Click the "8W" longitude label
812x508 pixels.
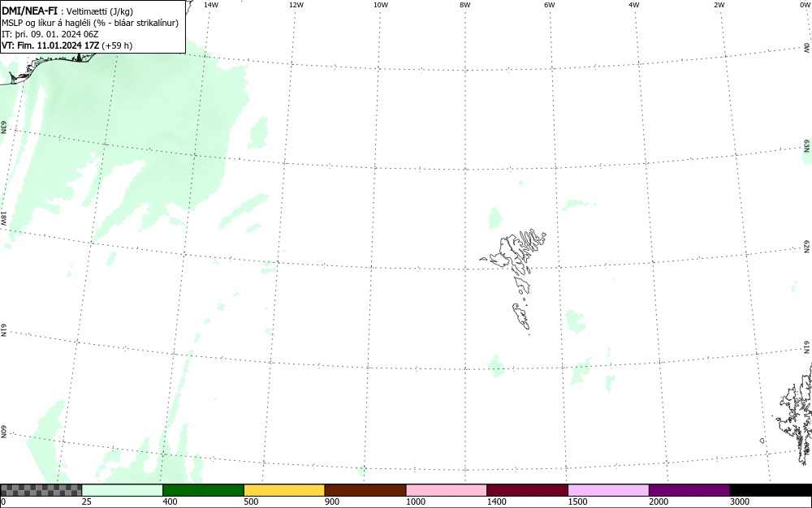464,4
